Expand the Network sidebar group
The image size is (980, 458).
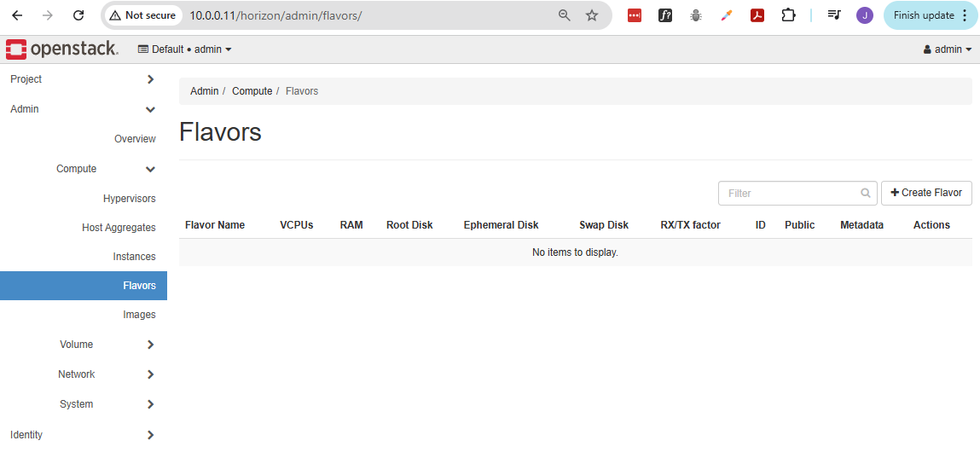pos(107,374)
